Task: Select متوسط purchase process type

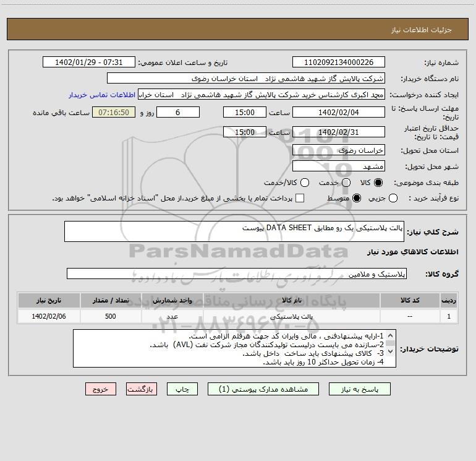Action: (357, 198)
